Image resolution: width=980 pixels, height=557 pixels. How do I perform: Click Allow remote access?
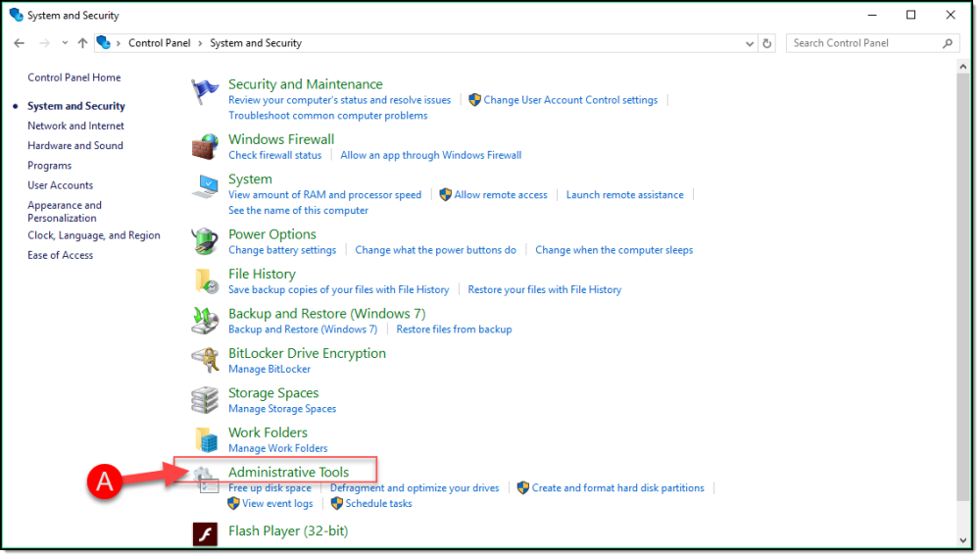pos(501,195)
